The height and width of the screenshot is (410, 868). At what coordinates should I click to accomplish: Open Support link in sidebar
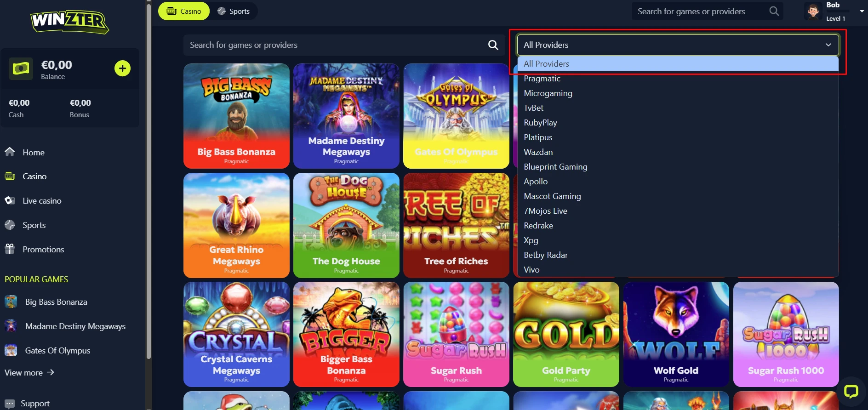pyautogui.click(x=35, y=404)
